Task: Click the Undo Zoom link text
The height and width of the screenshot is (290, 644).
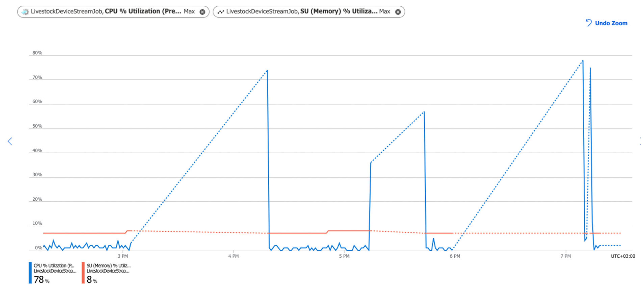Action: (611, 23)
